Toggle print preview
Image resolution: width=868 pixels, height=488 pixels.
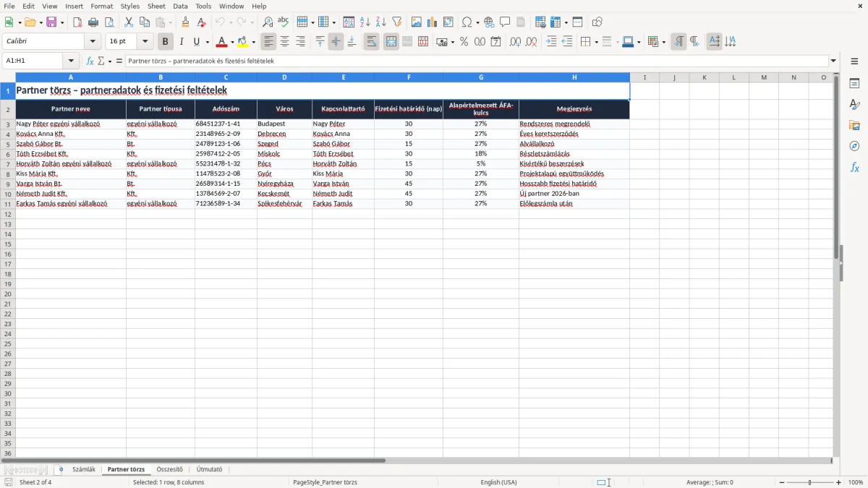click(109, 22)
